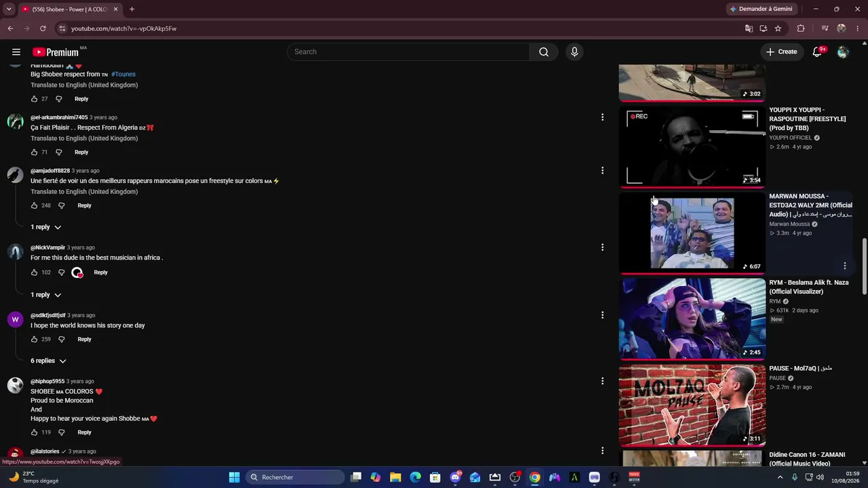Viewport: 868px width, 488px height.
Task: Like the "I hope the world knows" comment
Action: click(x=35, y=340)
